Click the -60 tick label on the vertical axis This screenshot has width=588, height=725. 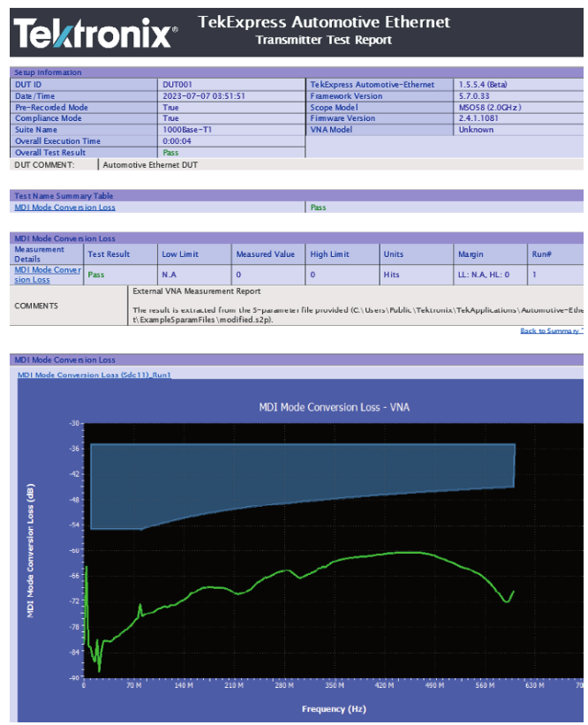coord(74,550)
